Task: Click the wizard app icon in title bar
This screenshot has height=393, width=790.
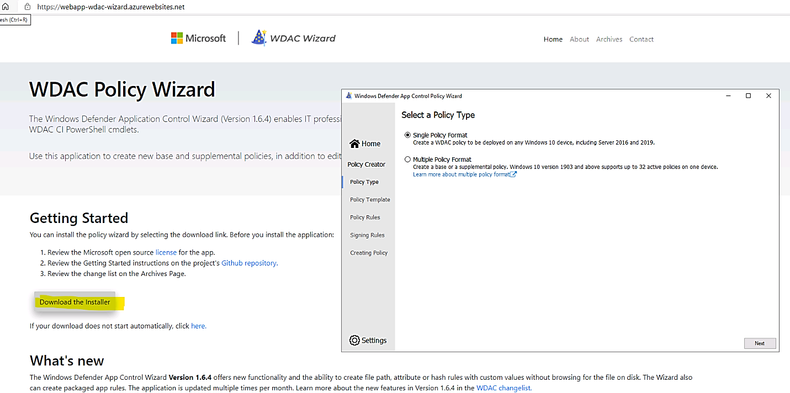Action: (349, 96)
